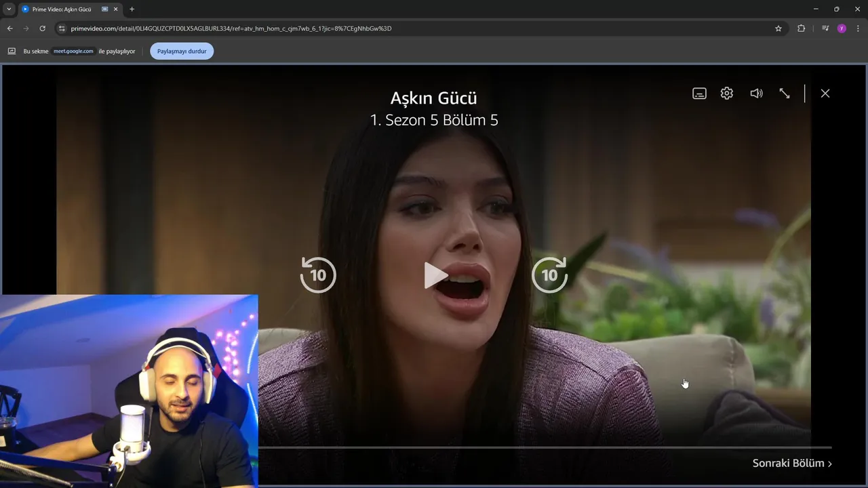Click the tab's sharing indicator icon

coord(104,9)
